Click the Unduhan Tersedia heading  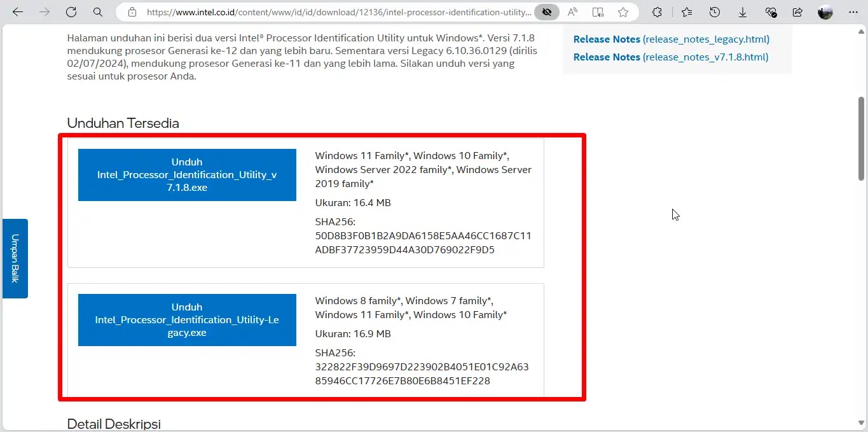pyautogui.click(x=123, y=123)
